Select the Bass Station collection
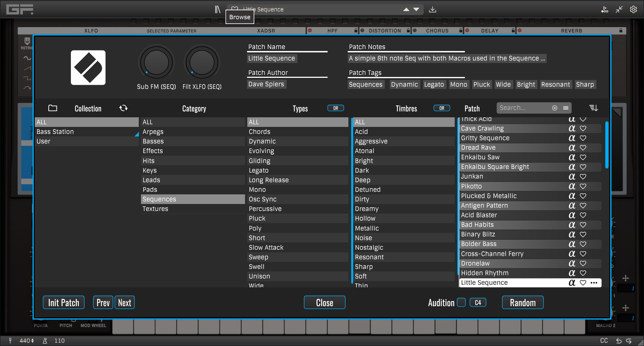The height and width of the screenshot is (346, 644). (55, 132)
